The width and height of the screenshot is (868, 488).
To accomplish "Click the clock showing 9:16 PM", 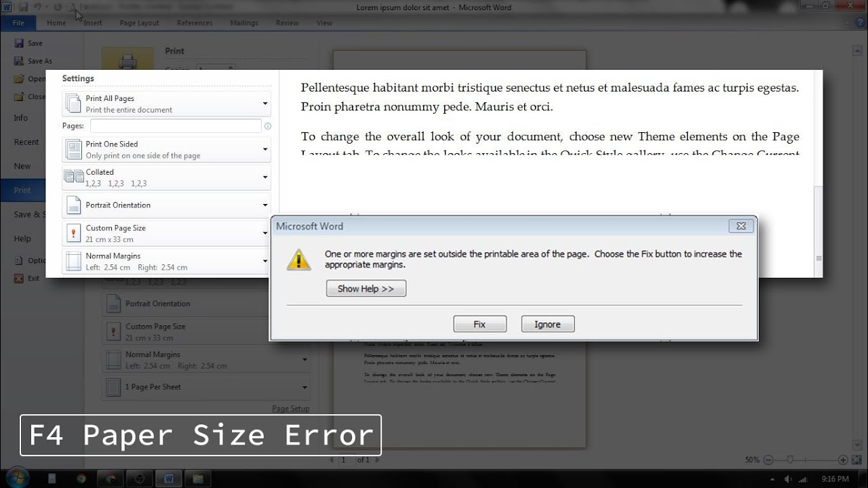I will pyautogui.click(x=835, y=479).
